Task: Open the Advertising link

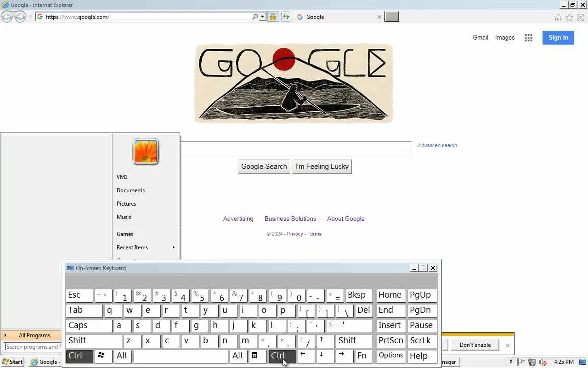Action: pyautogui.click(x=238, y=219)
